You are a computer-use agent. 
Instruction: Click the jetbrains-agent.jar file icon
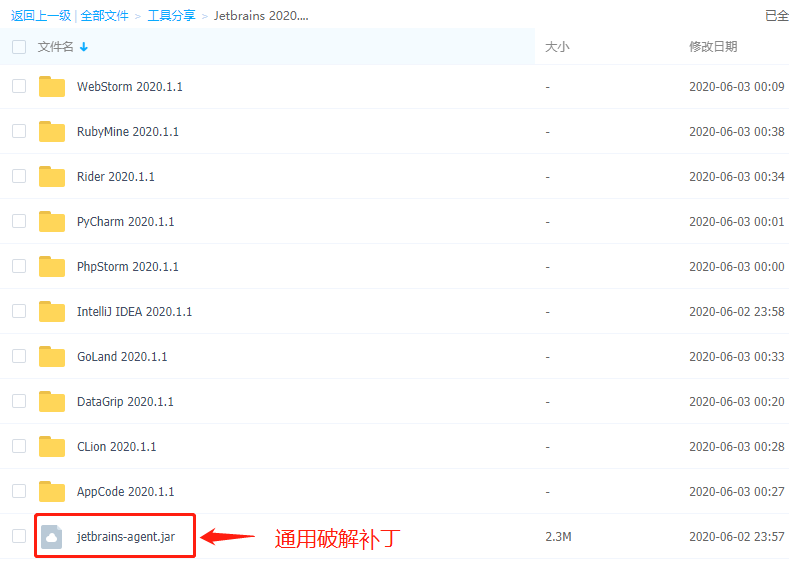pyautogui.click(x=51, y=537)
